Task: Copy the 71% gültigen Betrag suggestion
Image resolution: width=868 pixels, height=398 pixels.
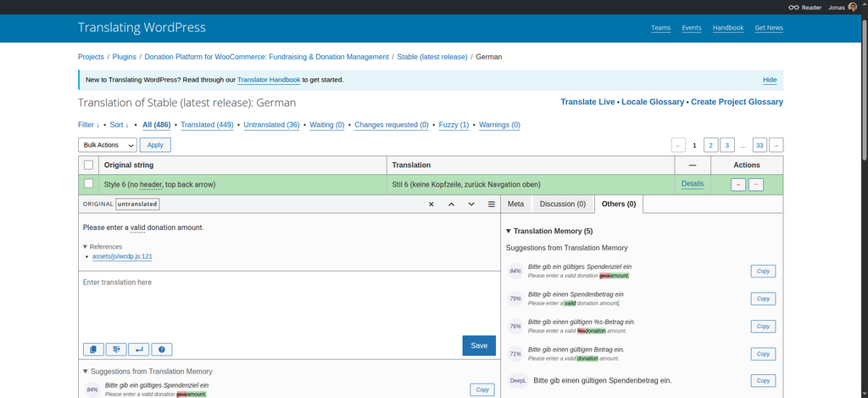Action: click(764, 354)
